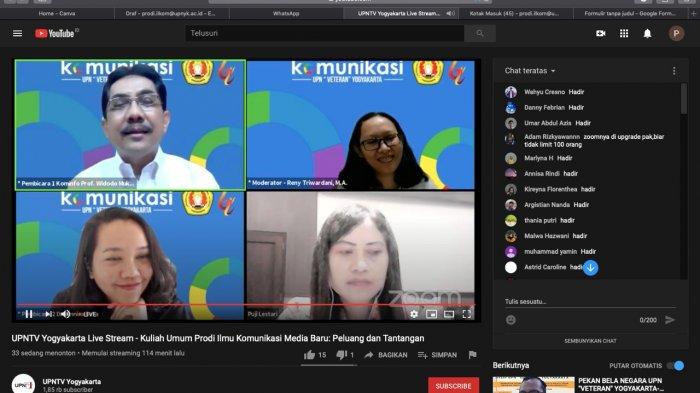Image resolution: width=700 pixels, height=393 pixels.
Task: Skip to next video in player
Action: (48, 314)
